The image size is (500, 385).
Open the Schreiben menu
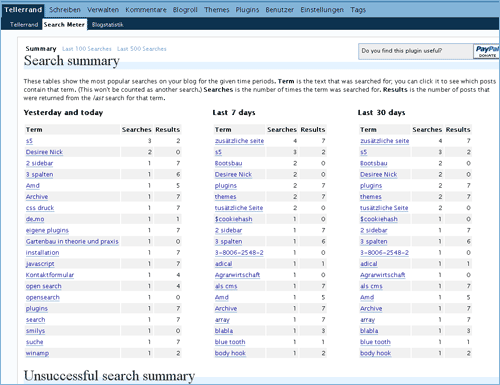(65, 10)
